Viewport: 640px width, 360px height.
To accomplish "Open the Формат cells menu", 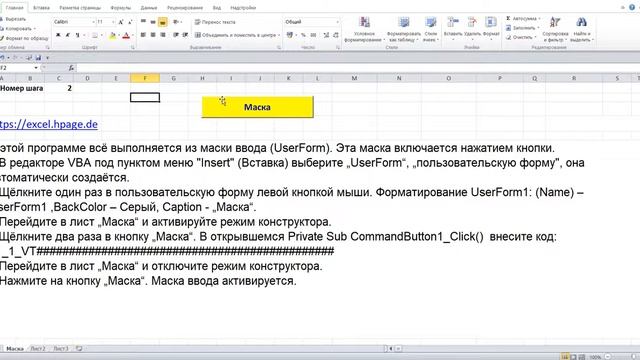I will [491, 28].
